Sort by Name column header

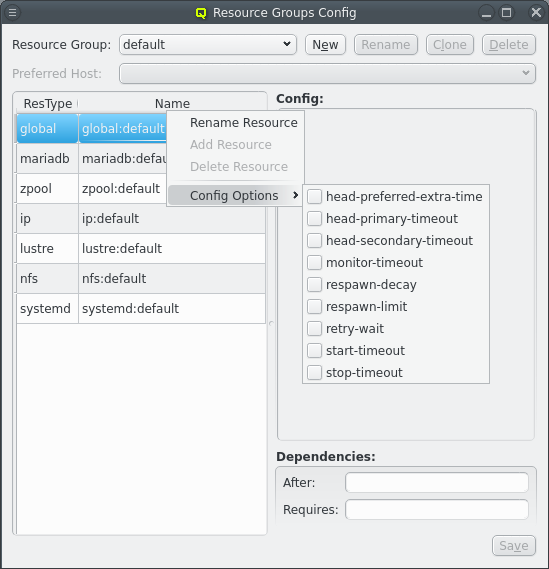(172, 104)
